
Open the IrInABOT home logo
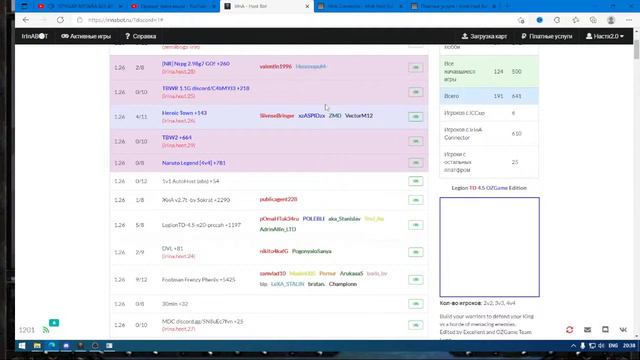35,36
